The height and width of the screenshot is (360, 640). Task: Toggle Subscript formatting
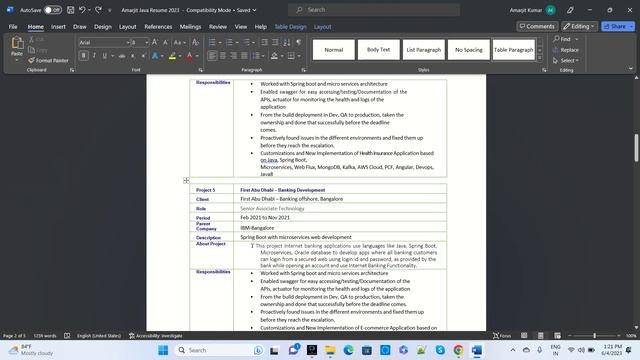[133, 56]
